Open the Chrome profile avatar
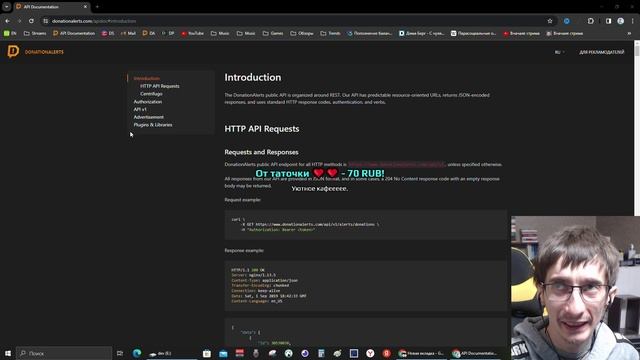 [x=620, y=21]
